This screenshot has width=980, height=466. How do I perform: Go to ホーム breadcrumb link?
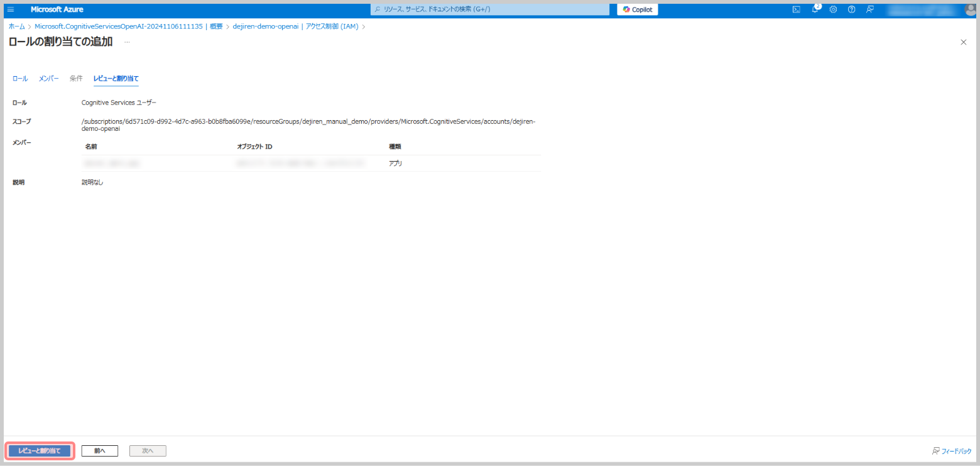17,26
